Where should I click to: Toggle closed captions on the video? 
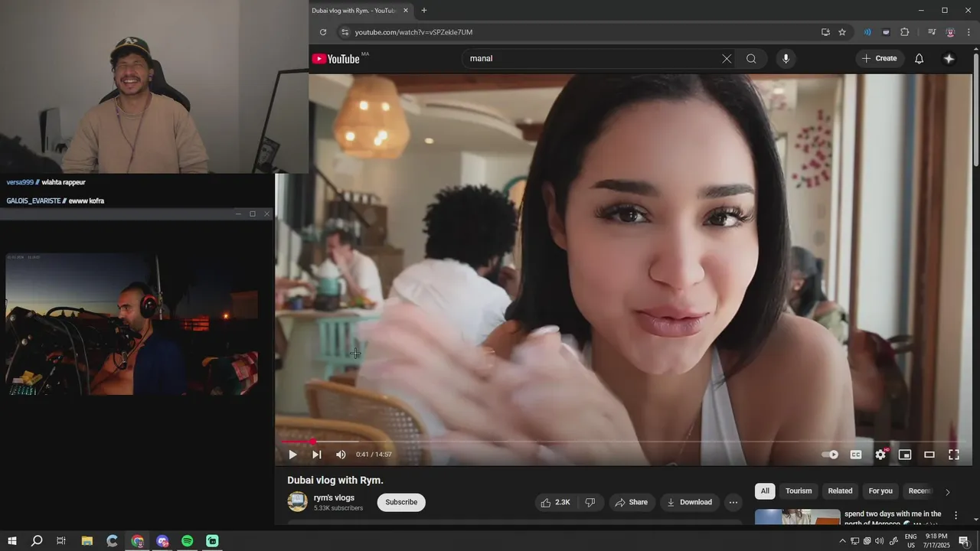856,455
